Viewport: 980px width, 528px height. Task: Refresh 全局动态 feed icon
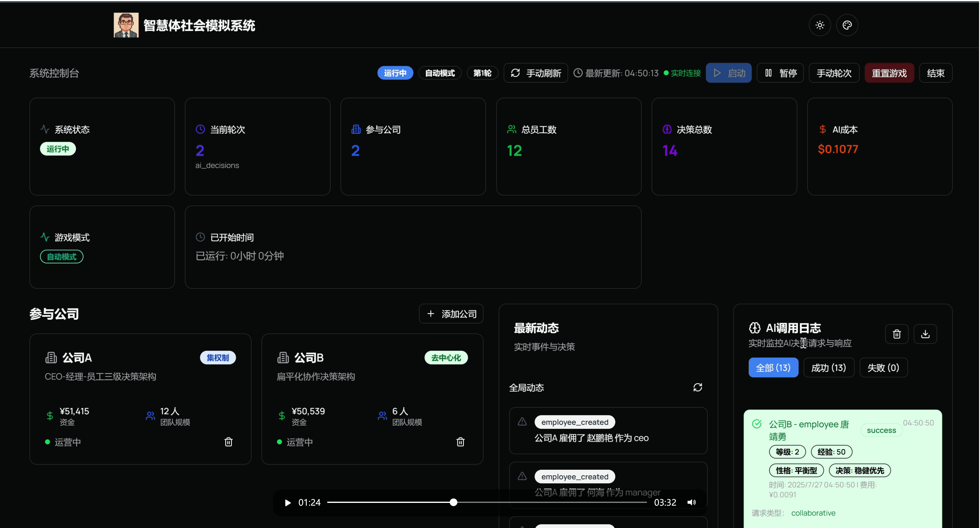coord(697,387)
